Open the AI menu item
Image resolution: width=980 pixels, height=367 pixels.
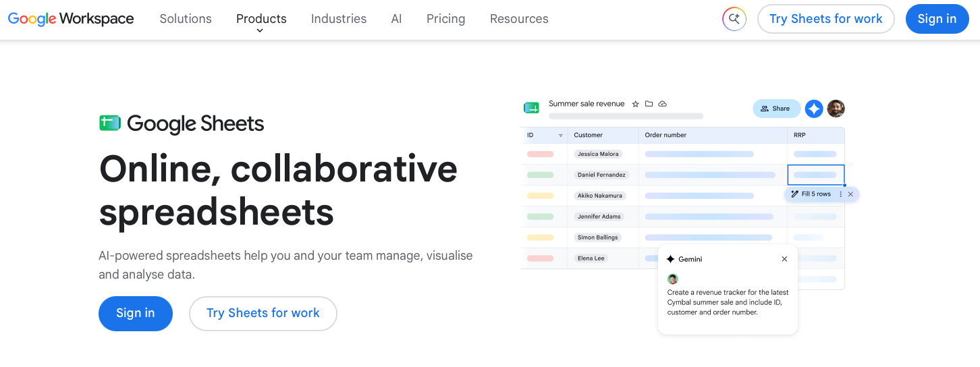[x=396, y=19]
